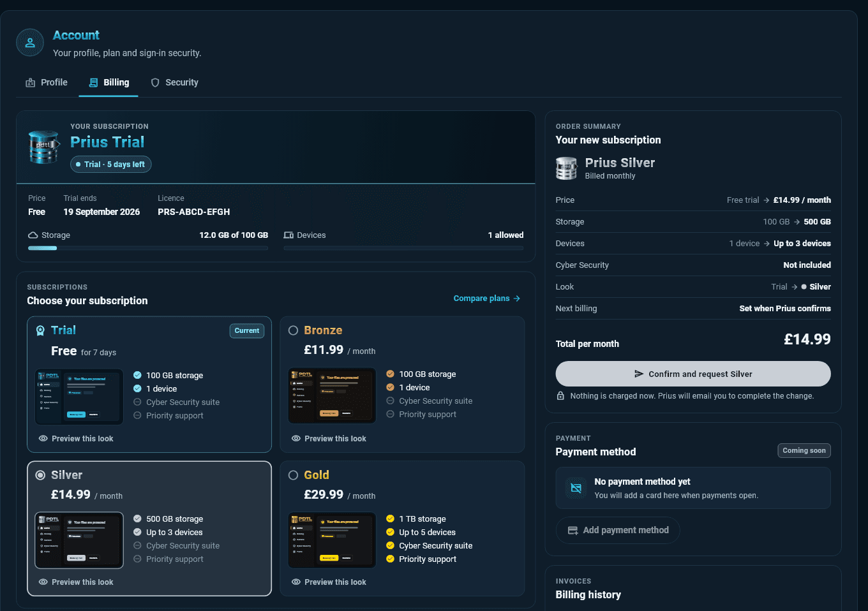Open the Profile tab

point(47,83)
